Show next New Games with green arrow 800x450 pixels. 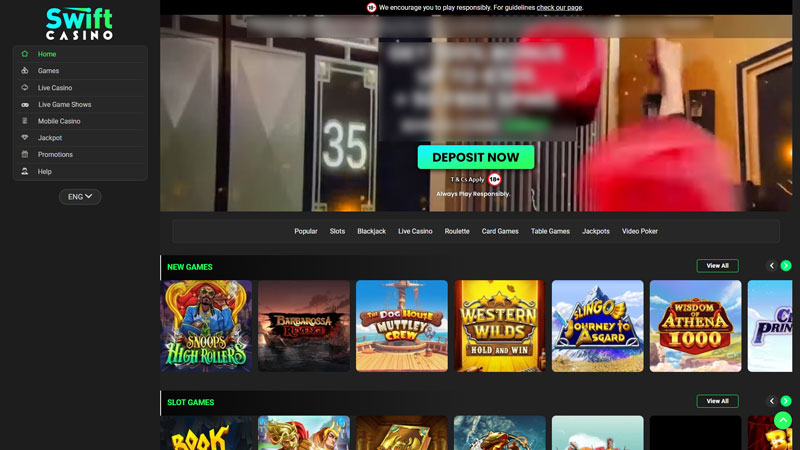click(786, 266)
